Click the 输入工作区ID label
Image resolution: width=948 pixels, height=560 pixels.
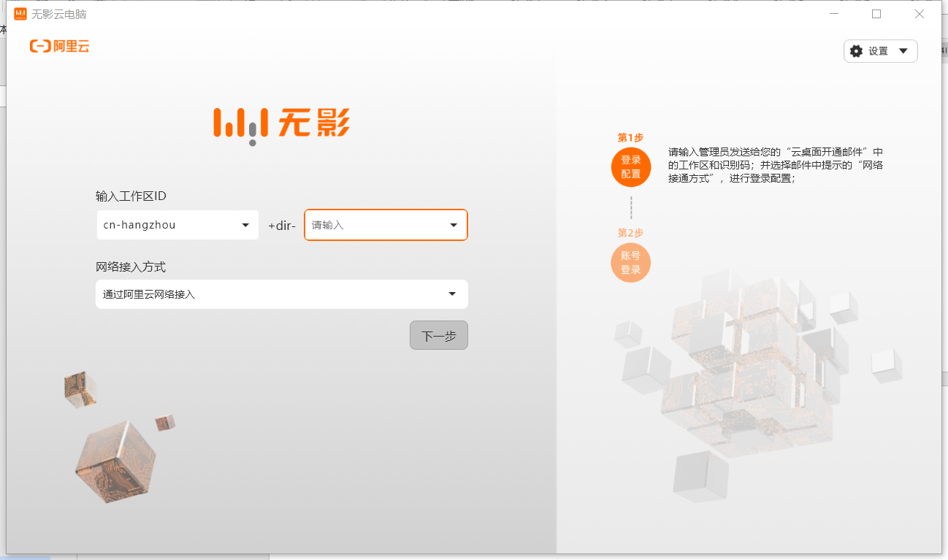131,196
